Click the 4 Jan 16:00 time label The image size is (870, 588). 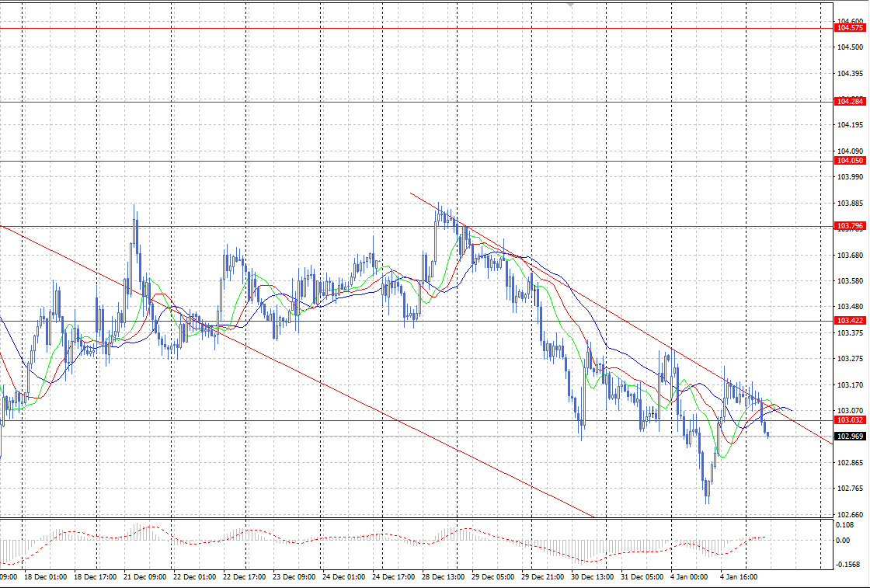coord(739,577)
